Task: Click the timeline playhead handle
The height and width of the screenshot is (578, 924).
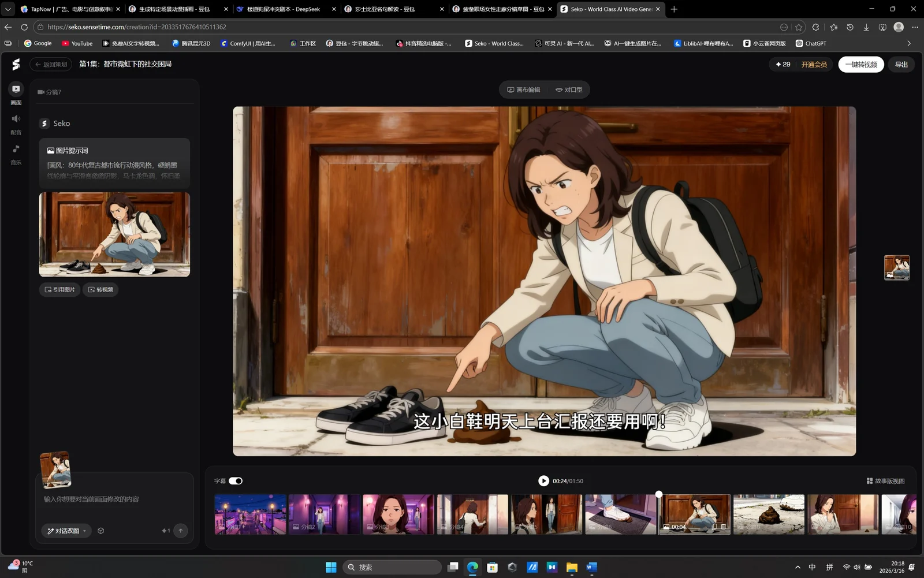Action: (658, 494)
